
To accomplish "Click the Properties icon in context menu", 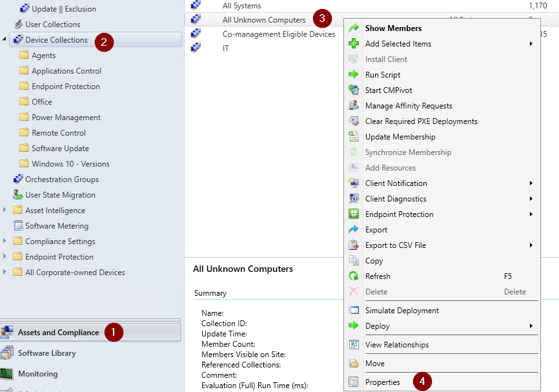I will click(x=353, y=382).
